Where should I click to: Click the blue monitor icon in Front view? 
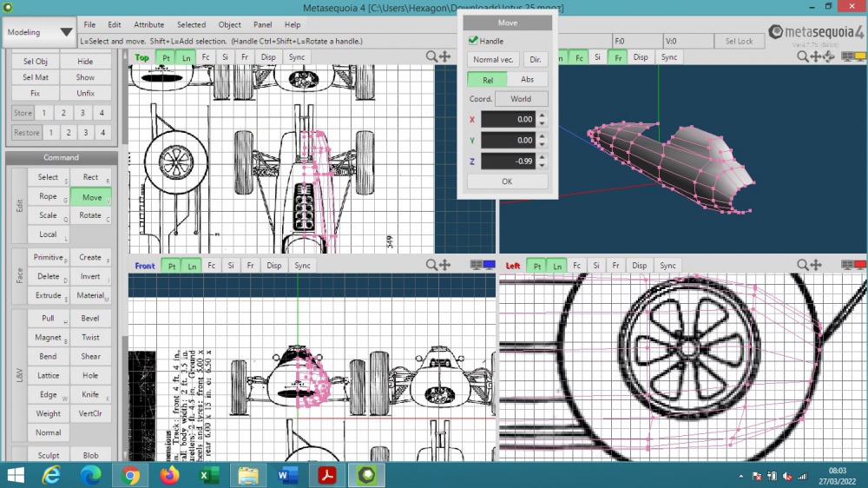(490, 265)
